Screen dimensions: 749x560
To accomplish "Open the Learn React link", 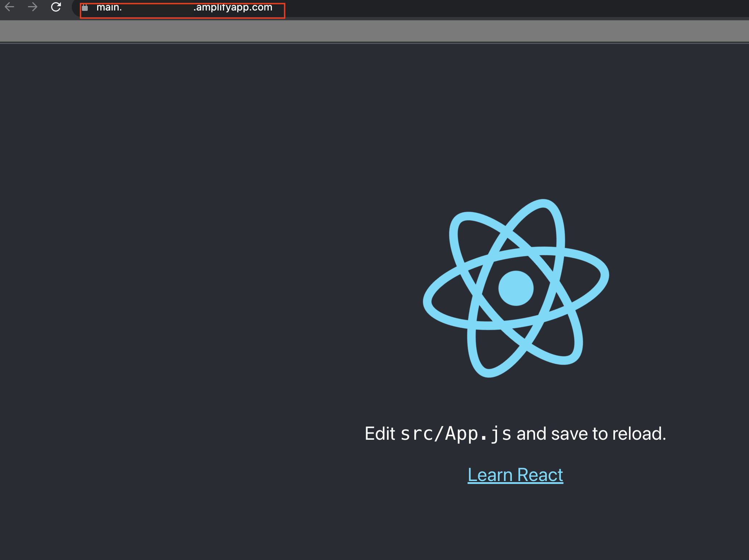I will 515,475.
